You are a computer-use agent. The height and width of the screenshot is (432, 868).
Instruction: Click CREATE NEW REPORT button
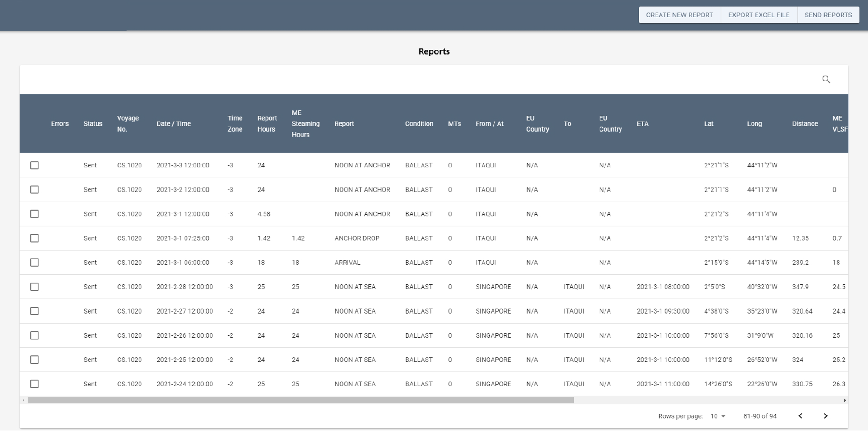[x=679, y=15]
